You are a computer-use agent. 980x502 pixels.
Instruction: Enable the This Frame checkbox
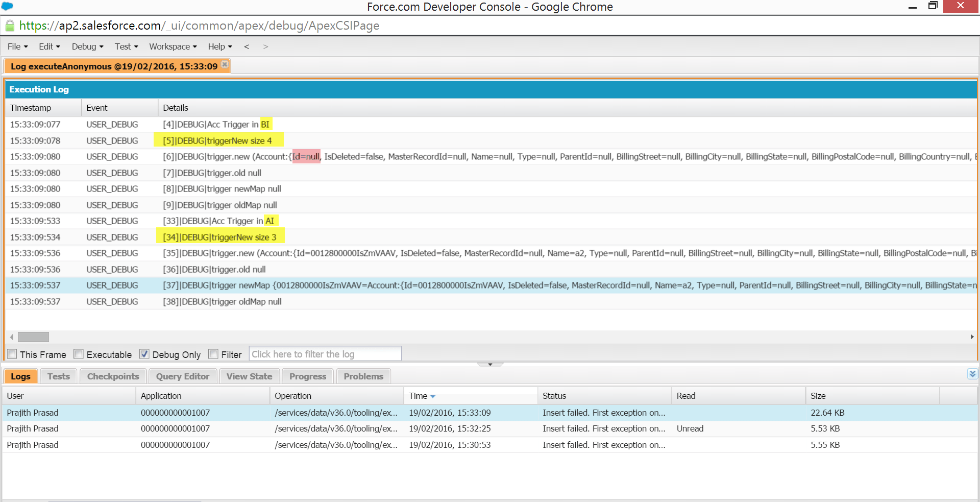(12, 354)
